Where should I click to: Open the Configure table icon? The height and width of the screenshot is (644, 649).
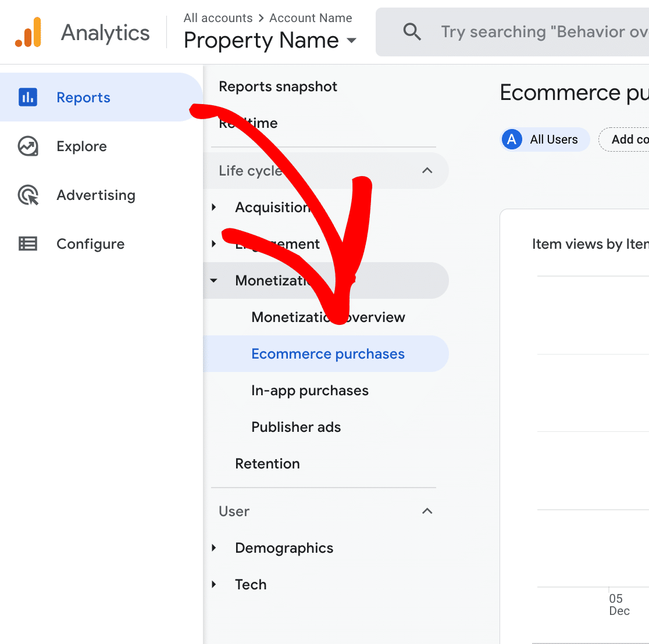click(x=28, y=244)
